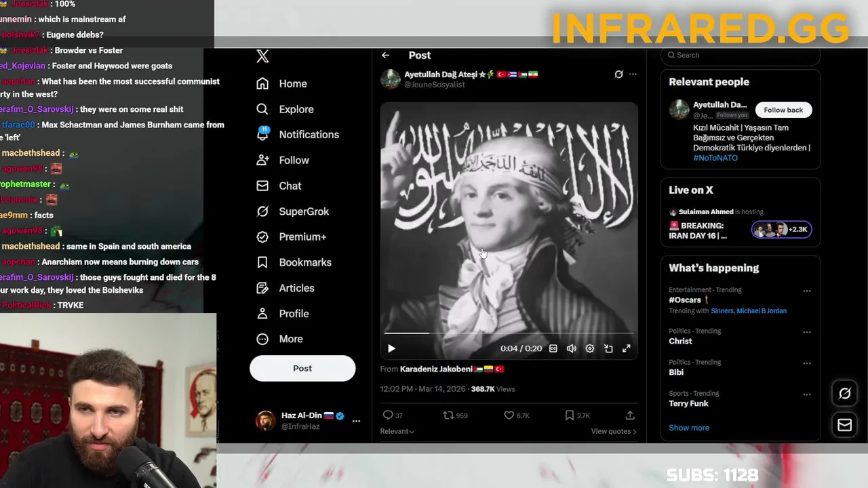Repost using the icon with 959
Image resolution: width=868 pixels, height=488 pixels.
pyautogui.click(x=455, y=415)
